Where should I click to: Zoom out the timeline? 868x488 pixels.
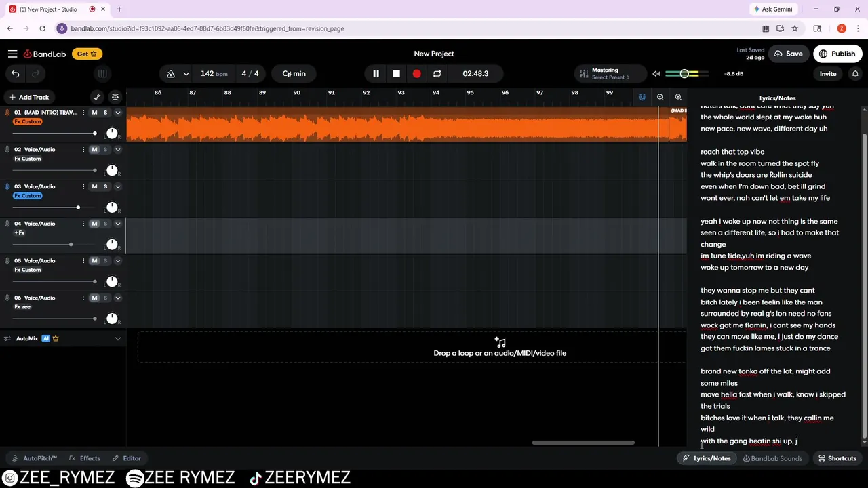point(660,97)
